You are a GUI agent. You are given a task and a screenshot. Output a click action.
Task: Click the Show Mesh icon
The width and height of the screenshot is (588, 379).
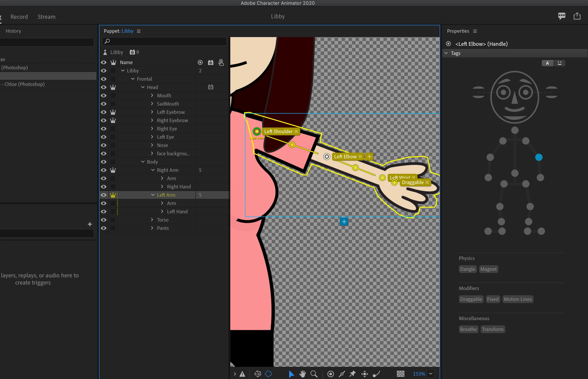(257, 374)
